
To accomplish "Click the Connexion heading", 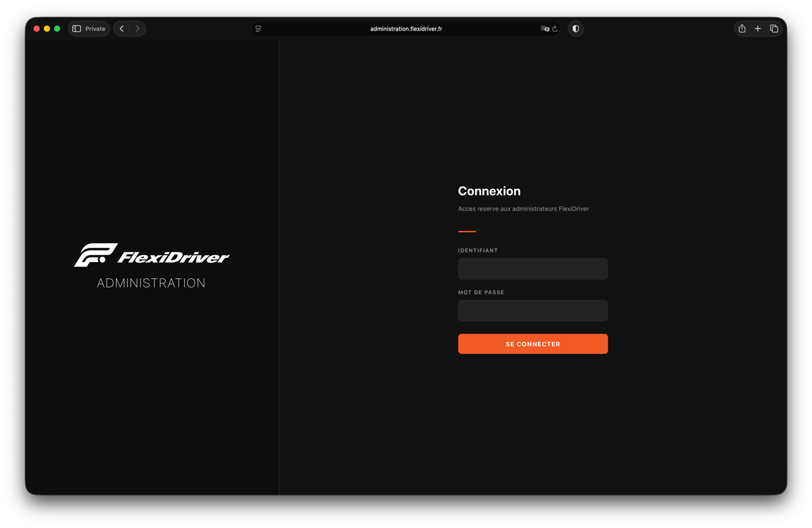I will tap(489, 191).
